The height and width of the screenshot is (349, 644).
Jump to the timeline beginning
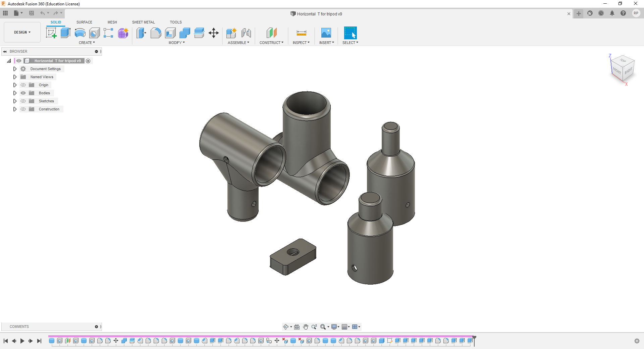[x=6, y=341]
